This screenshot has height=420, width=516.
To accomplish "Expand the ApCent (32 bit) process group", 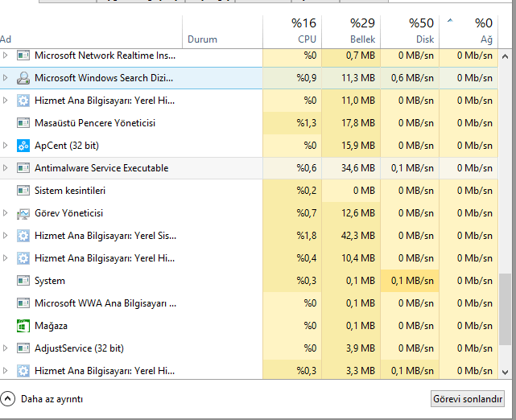I will point(6,146).
